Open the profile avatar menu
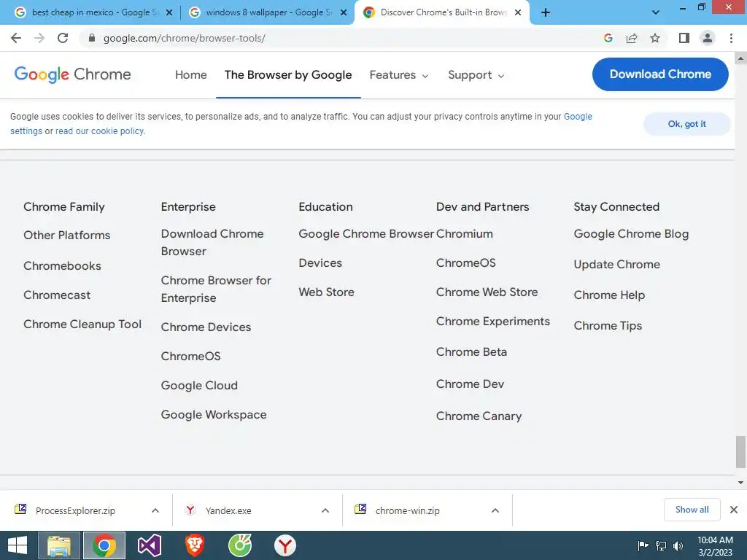The width and height of the screenshot is (747, 560). click(x=708, y=38)
